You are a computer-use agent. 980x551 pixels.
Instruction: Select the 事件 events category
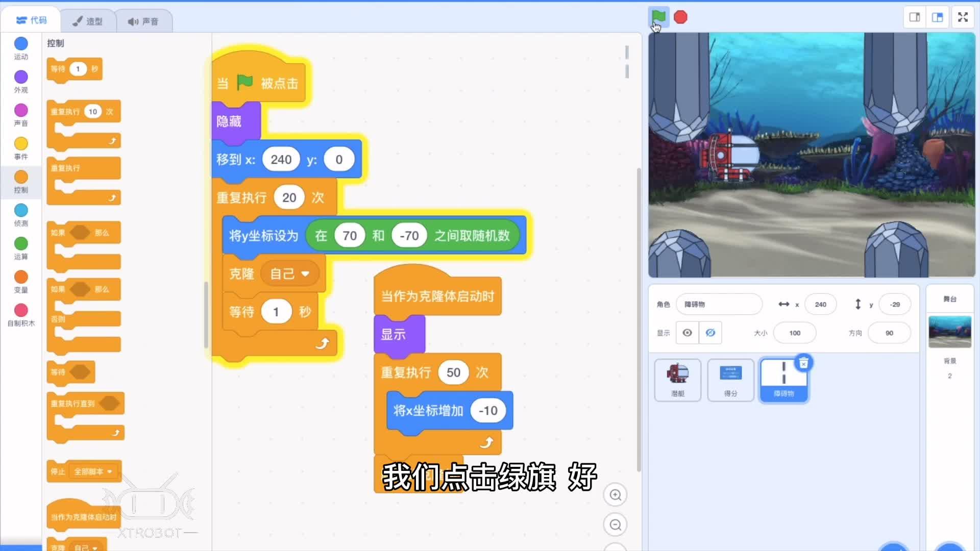coord(21,148)
